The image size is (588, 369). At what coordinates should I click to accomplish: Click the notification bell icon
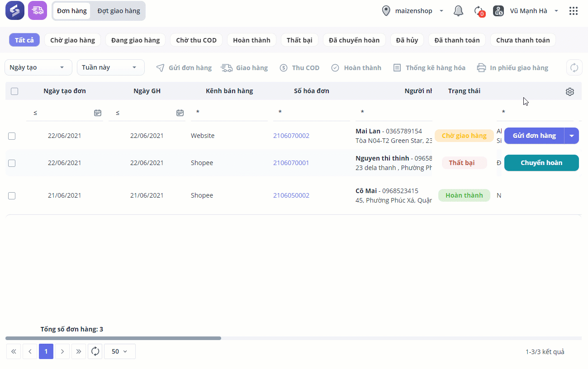tap(458, 11)
